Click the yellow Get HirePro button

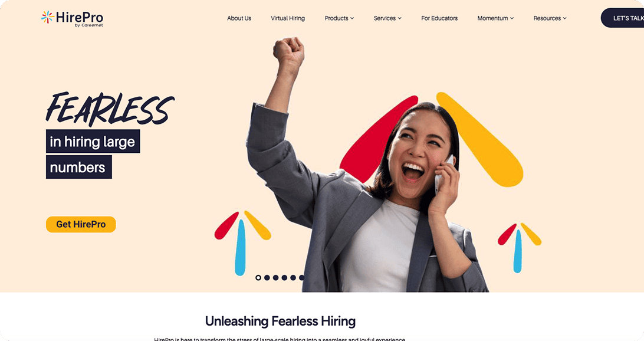[x=81, y=224]
